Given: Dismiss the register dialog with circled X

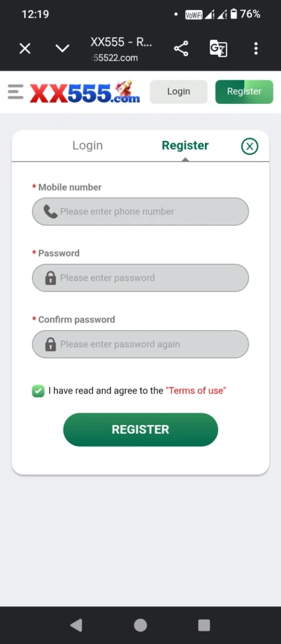Looking at the screenshot, I should click(x=250, y=146).
